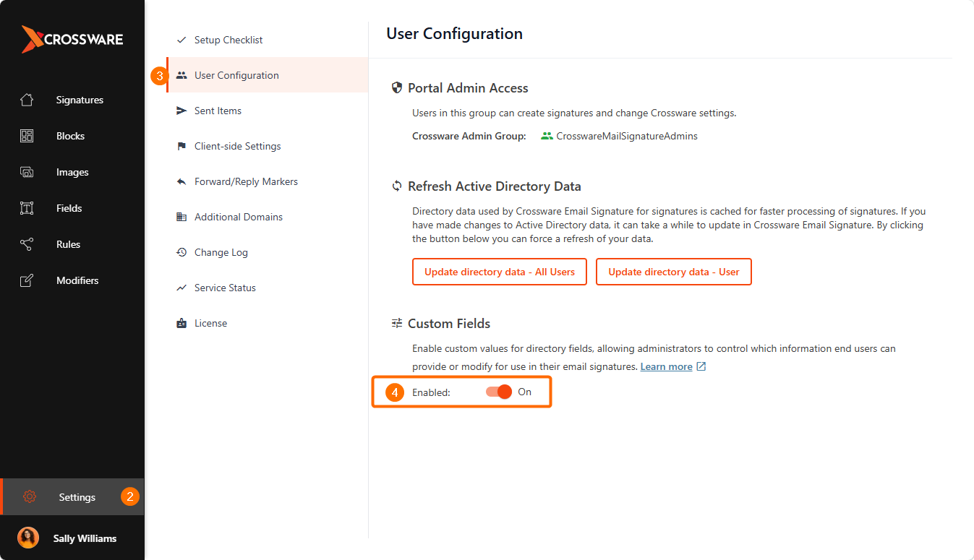Screen dimensions: 974x560
Task: Click the Modifiers edit icon
Action: coord(27,280)
